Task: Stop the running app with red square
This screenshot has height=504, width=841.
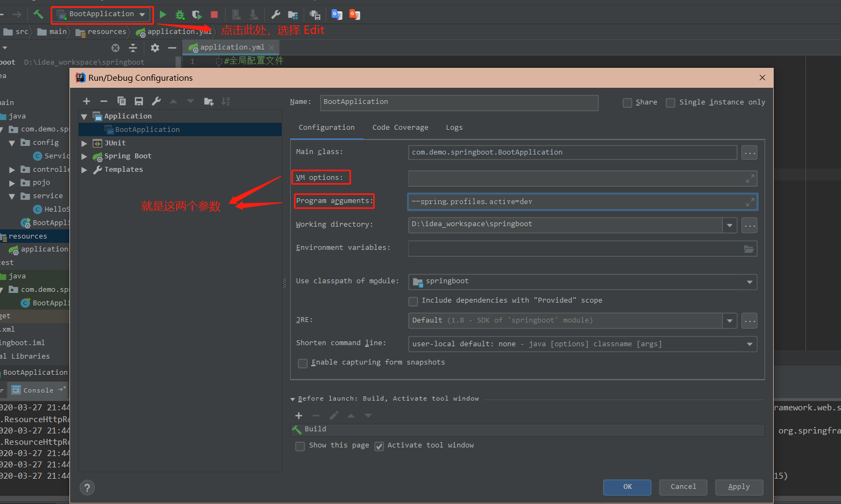Action: (214, 15)
